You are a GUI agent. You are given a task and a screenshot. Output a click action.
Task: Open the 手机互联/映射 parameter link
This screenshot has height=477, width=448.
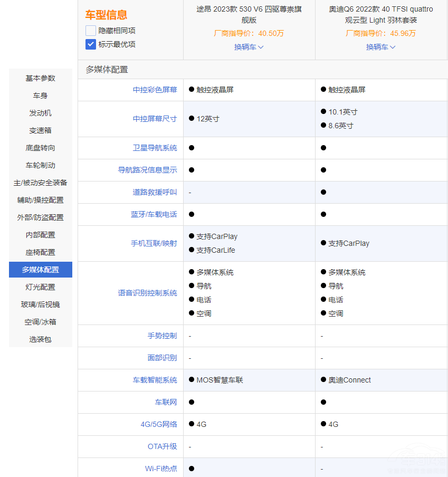(154, 243)
